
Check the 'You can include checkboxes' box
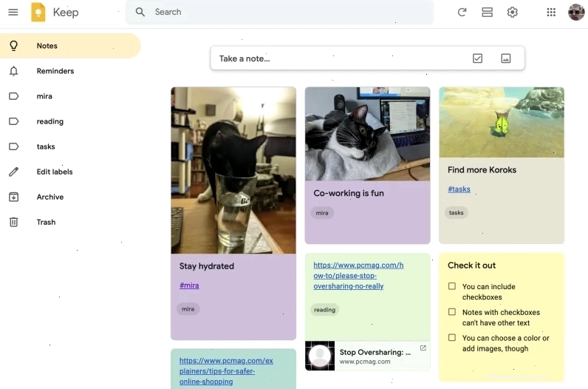click(x=452, y=286)
